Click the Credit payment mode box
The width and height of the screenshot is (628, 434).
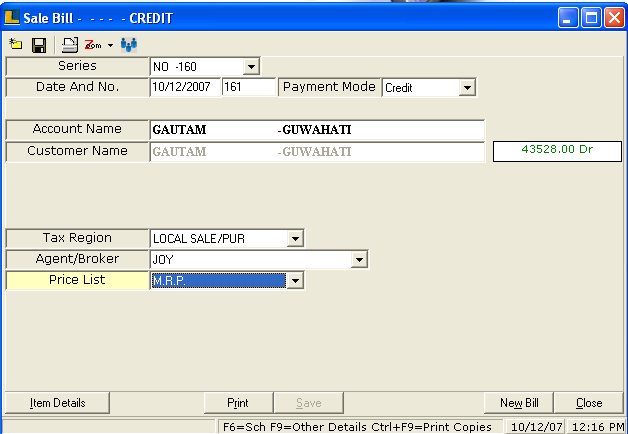pyautogui.click(x=421, y=87)
